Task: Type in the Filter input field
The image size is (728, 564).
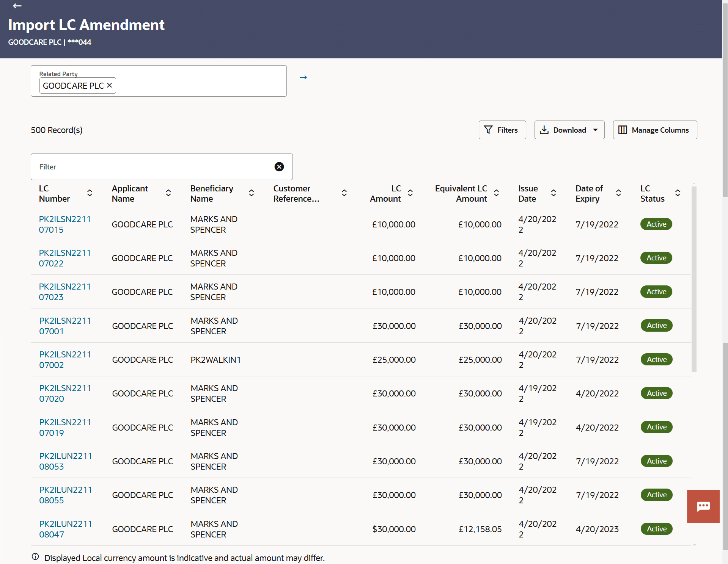Action: click(152, 167)
